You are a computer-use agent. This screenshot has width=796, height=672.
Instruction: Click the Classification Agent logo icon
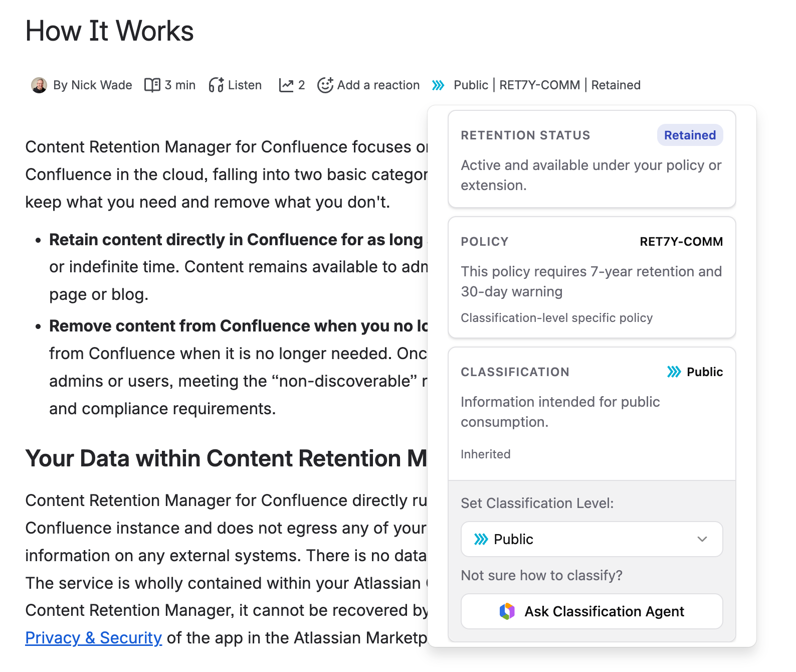point(507,611)
